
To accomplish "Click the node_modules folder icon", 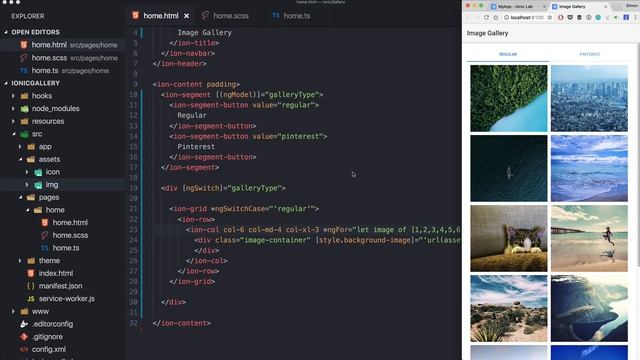I will click(24, 109).
